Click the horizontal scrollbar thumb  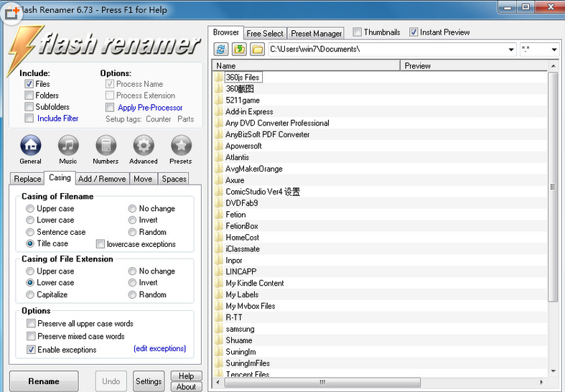pos(322,382)
